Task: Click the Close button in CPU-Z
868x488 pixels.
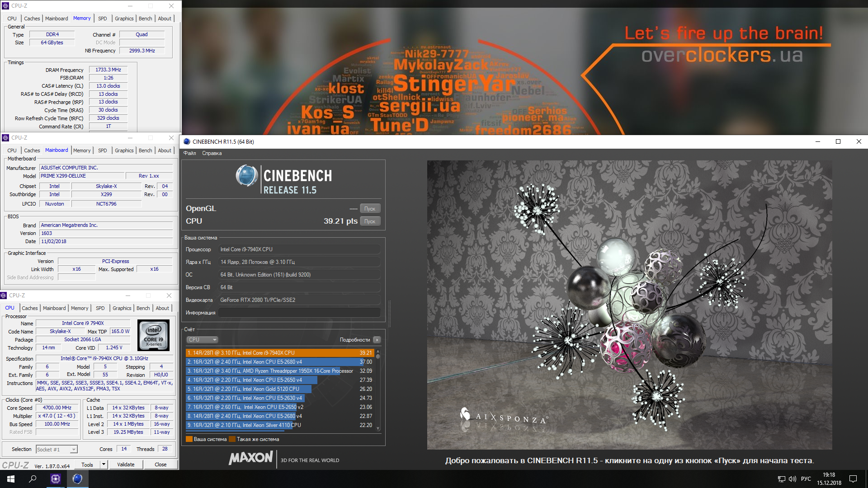Action: pos(160,465)
